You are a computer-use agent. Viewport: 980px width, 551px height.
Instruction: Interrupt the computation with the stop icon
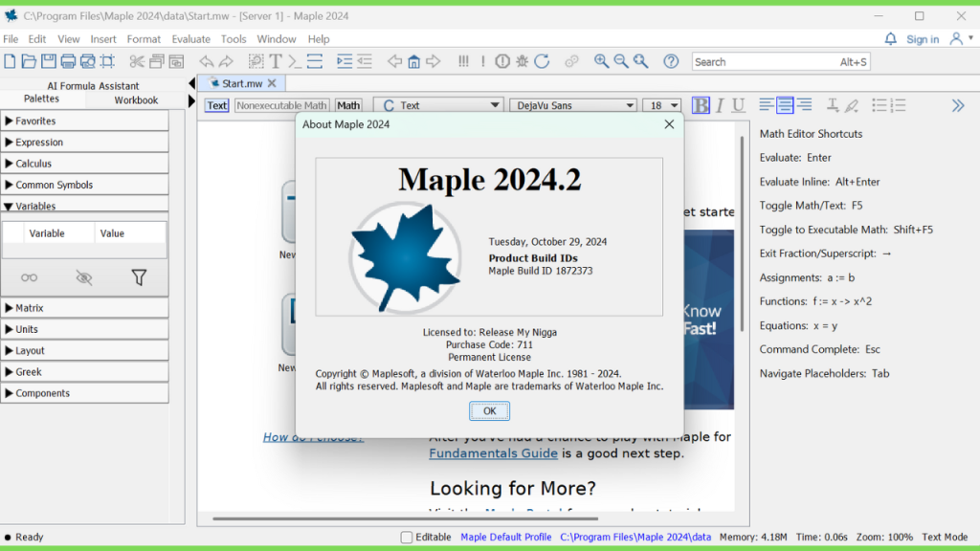tap(502, 61)
